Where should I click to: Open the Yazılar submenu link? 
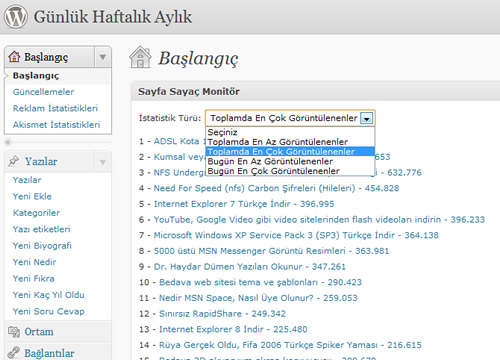pyautogui.click(x=27, y=180)
